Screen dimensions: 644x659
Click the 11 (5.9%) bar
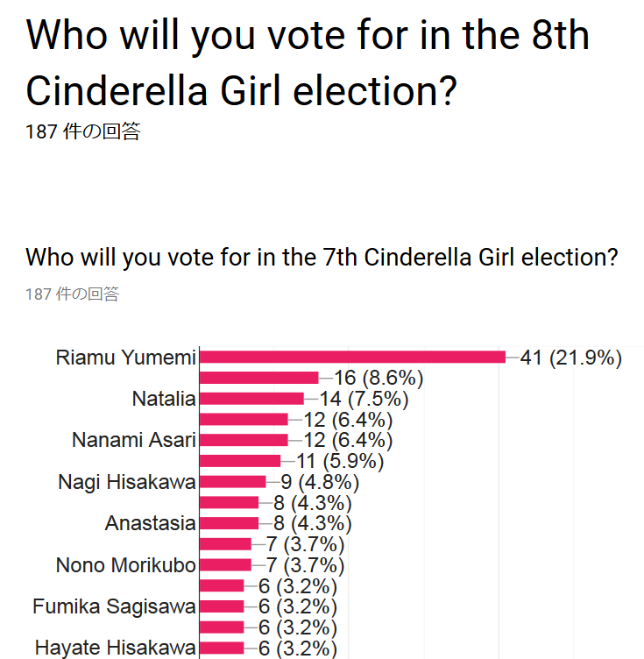pos(240,461)
